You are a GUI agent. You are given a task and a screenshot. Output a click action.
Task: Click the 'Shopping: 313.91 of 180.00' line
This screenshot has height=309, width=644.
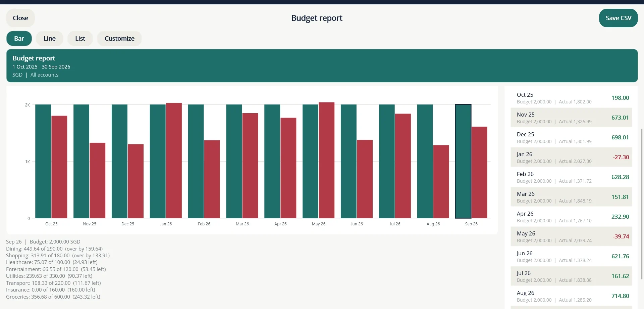click(58, 256)
